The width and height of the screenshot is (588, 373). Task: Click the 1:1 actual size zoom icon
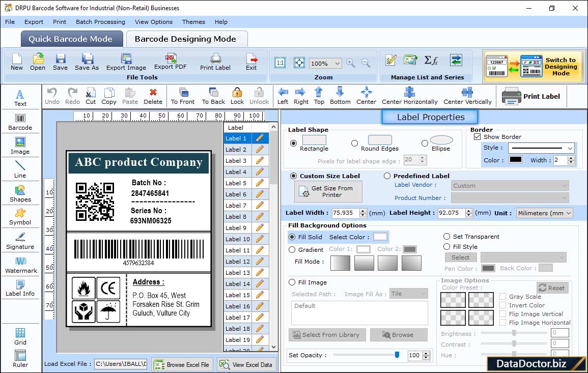pos(280,63)
